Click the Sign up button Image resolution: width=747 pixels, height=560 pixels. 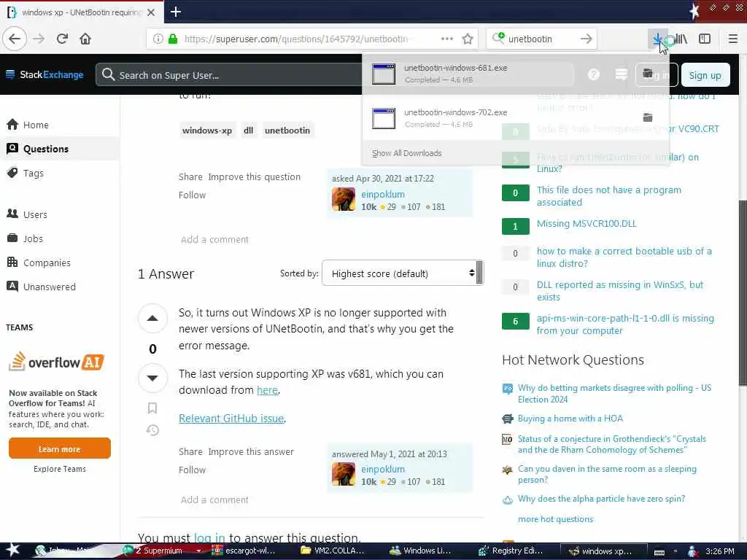tap(705, 75)
